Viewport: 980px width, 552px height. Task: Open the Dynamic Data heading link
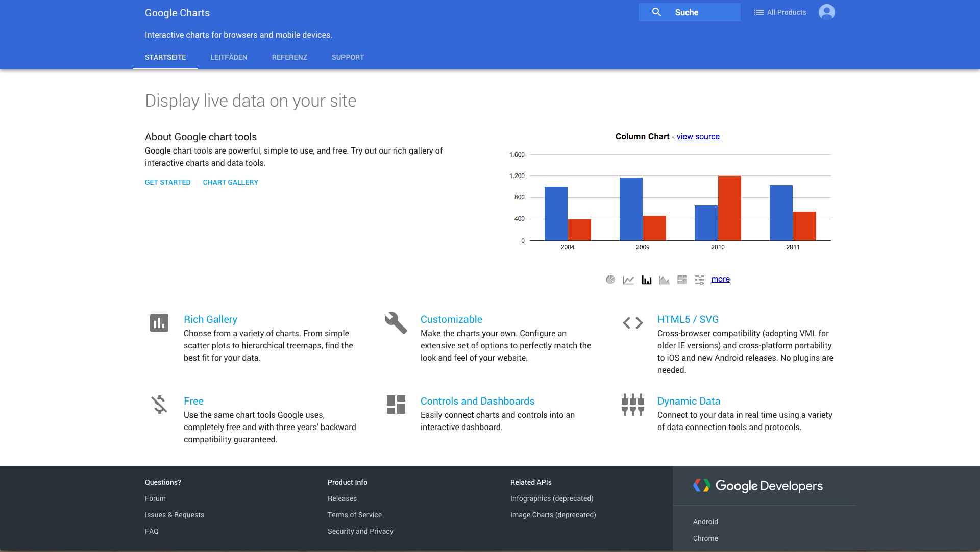click(x=689, y=401)
